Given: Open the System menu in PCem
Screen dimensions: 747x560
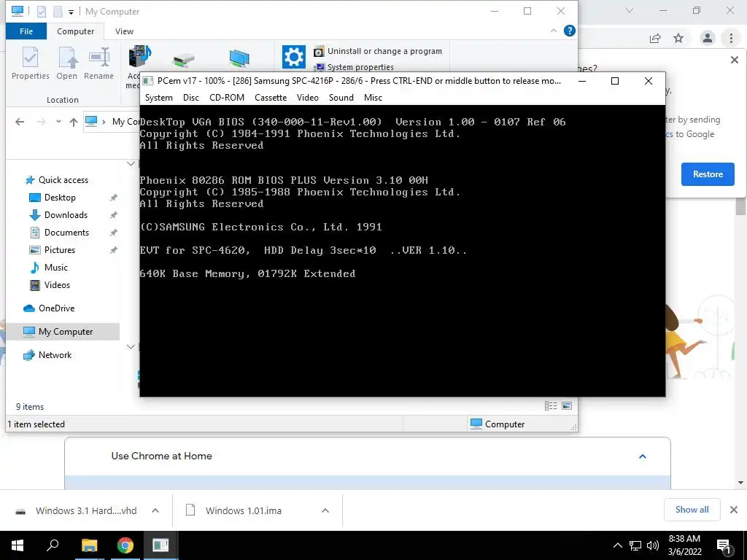Looking at the screenshot, I should pos(158,98).
